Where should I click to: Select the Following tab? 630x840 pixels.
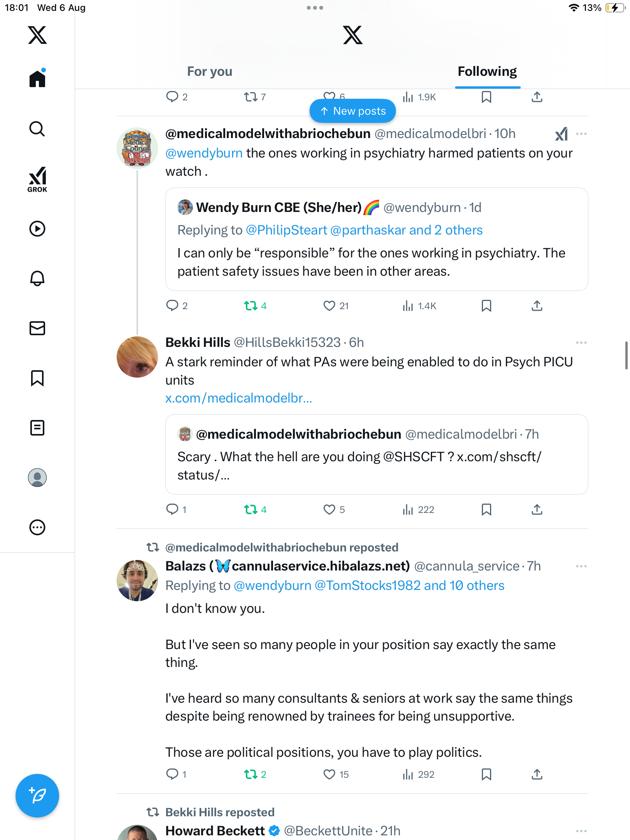click(487, 72)
